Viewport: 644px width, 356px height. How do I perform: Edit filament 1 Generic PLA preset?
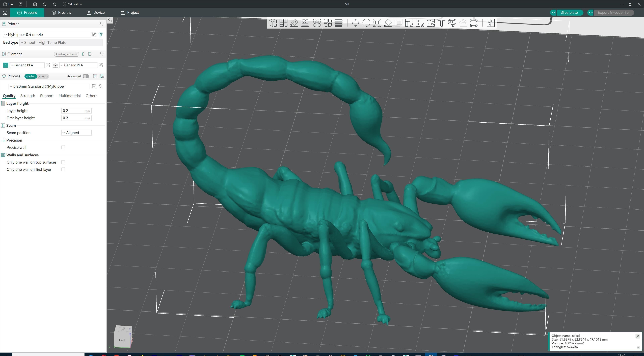coord(48,65)
